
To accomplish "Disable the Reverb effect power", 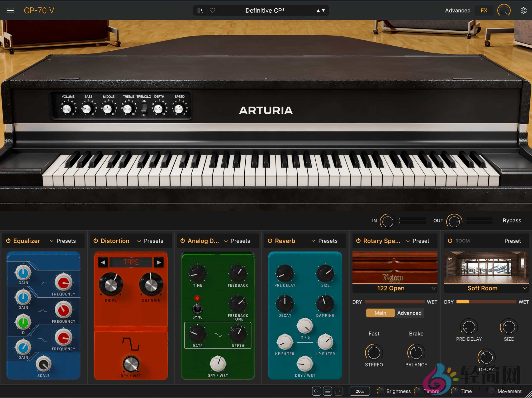I will (x=270, y=241).
